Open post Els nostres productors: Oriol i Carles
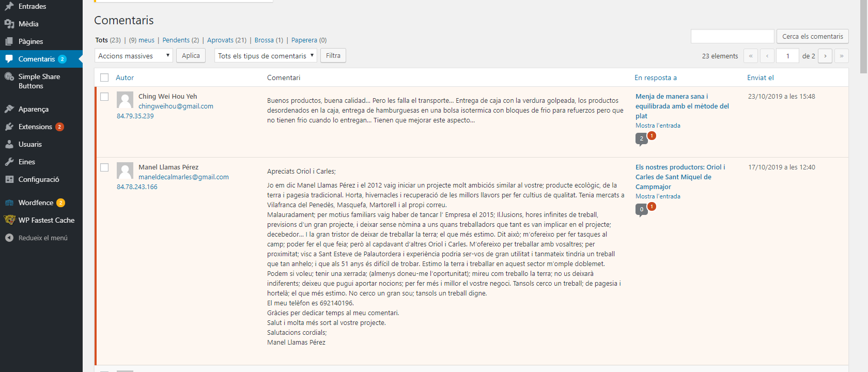 click(680, 177)
